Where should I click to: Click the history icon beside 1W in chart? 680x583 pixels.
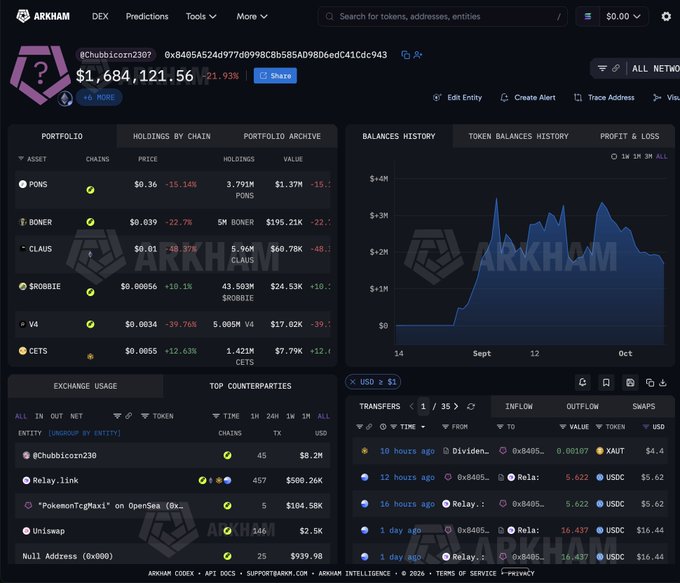click(614, 157)
